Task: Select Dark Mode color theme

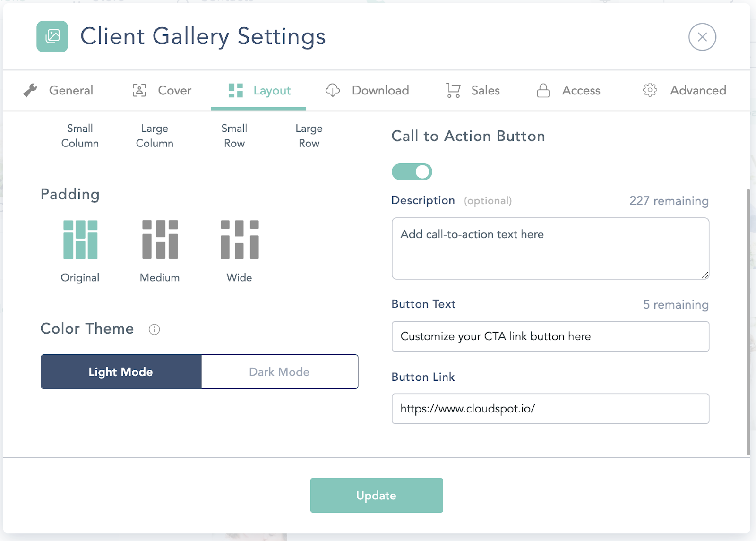Action: (279, 372)
